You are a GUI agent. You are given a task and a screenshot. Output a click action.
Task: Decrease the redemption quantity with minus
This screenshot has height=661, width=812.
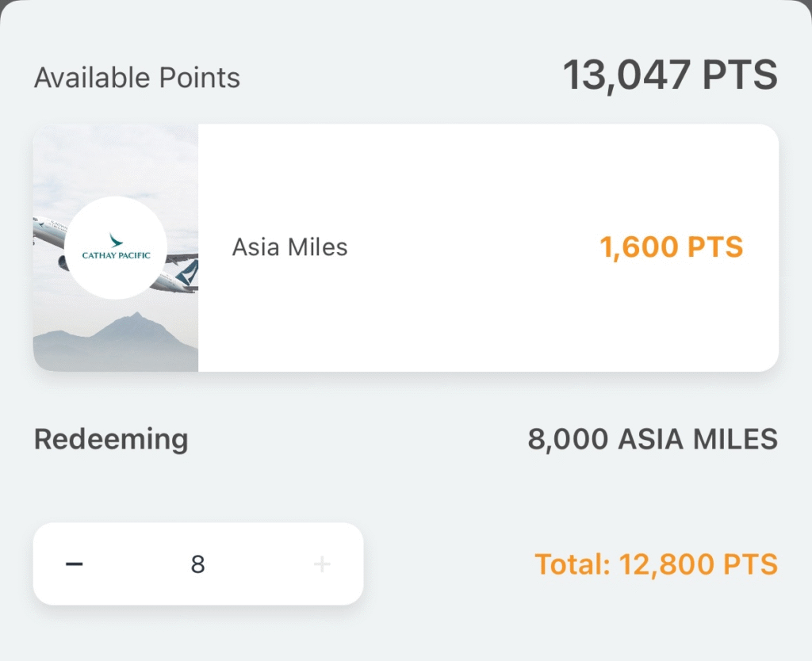pos(75,564)
